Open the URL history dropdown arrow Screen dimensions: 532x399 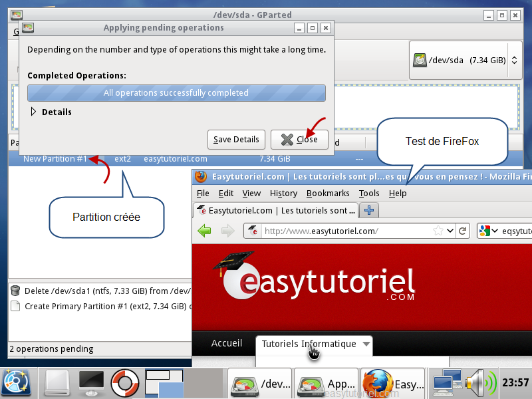(x=450, y=231)
